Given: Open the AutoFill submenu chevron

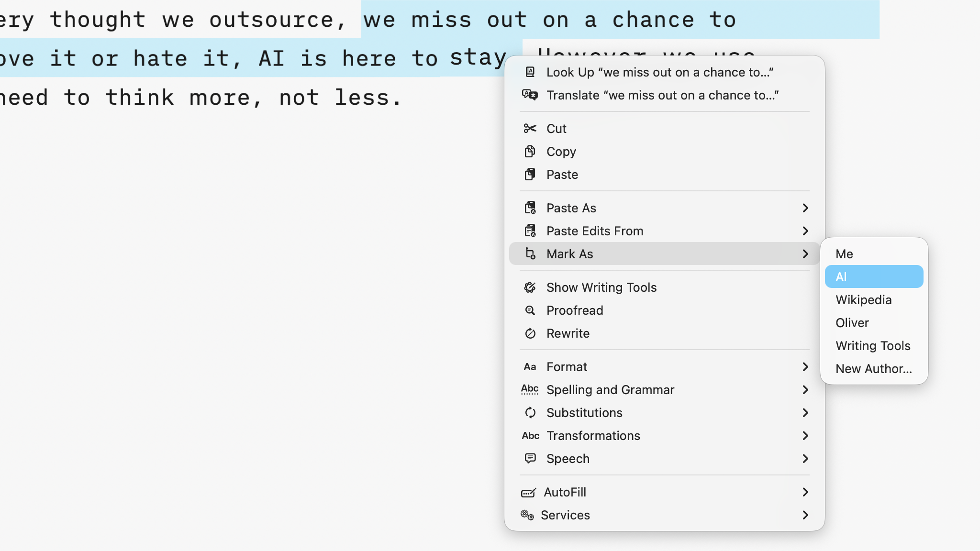Looking at the screenshot, I should pyautogui.click(x=806, y=492).
